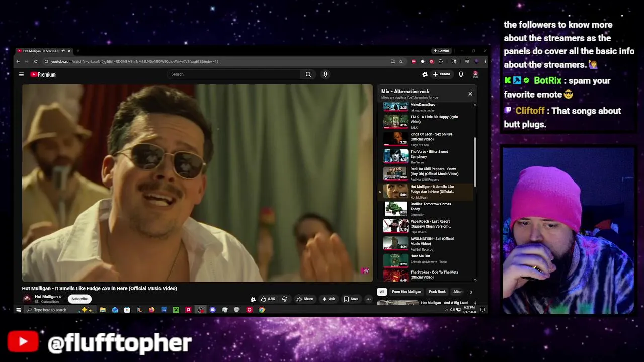
Task: Click into the YouTube search field
Action: [234, 74]
